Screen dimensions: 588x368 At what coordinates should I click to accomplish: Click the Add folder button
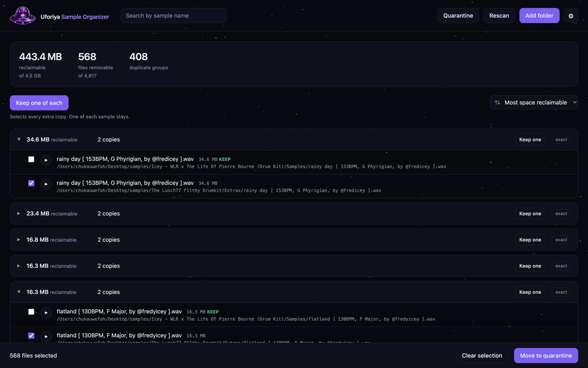pyautogui.click(x=539, y=16)
